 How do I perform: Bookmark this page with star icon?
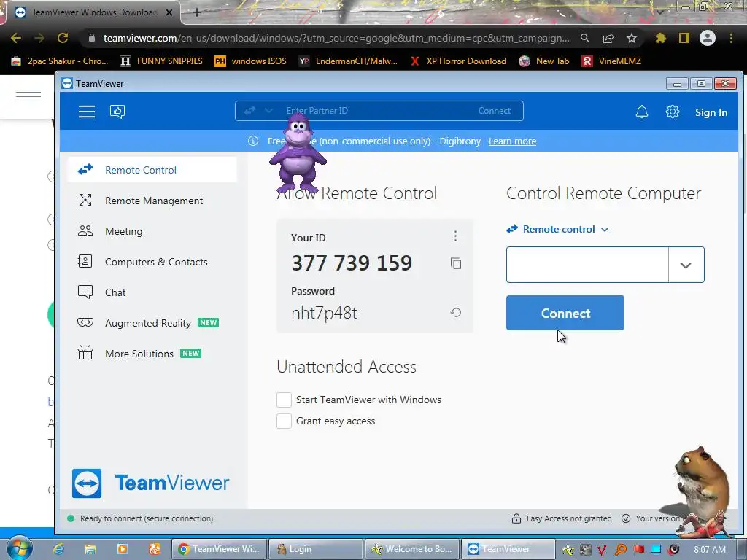(x=632, y=38)
